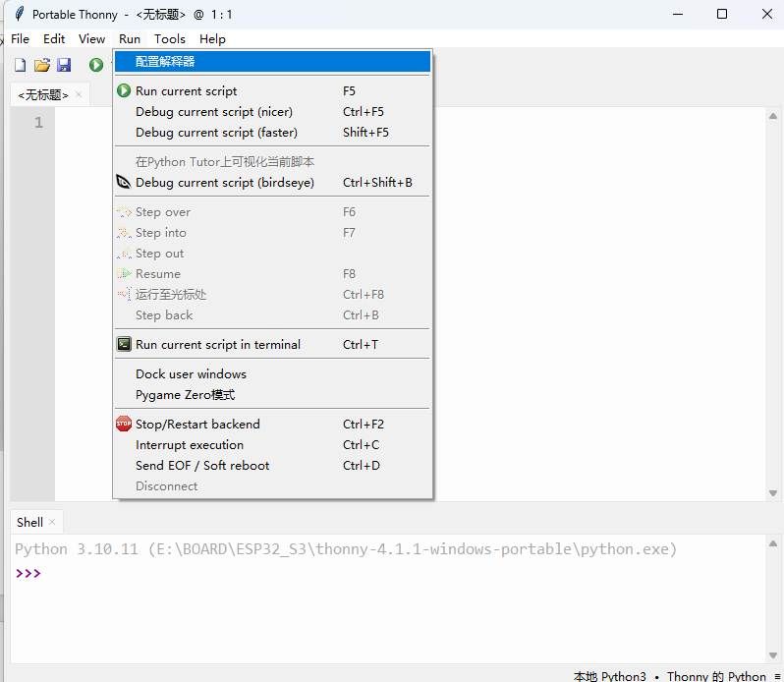784x682 pixels.
Task: Click birdseye icon in Run menu
Action: [124, 182]
